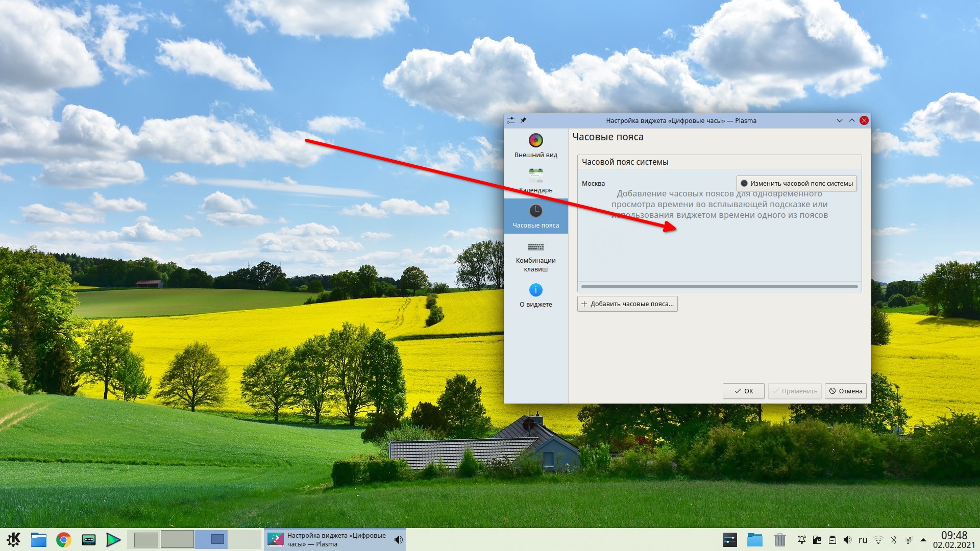Open the Bluetooth tray icon
The image size is (980, 551).
[894, 539]
